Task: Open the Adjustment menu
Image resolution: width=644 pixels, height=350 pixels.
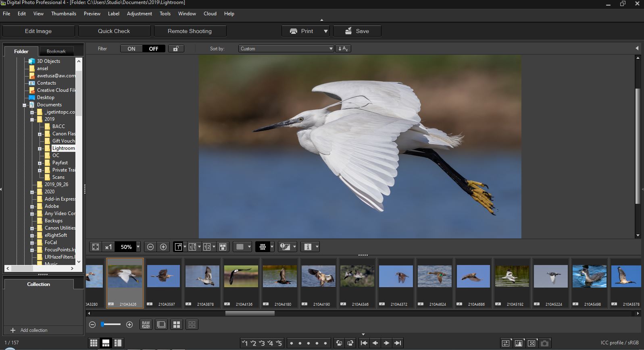Action: pyautogui.click(x=139, y=14)
